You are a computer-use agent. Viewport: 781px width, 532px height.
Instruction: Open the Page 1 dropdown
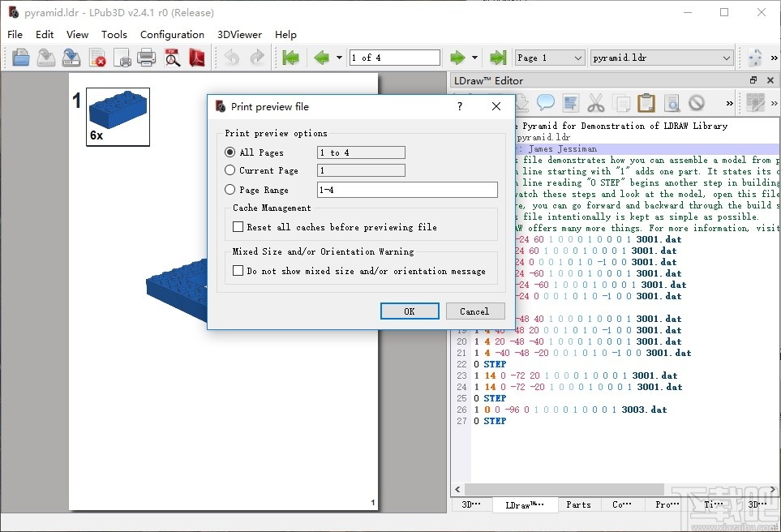(x=550, y=58)
